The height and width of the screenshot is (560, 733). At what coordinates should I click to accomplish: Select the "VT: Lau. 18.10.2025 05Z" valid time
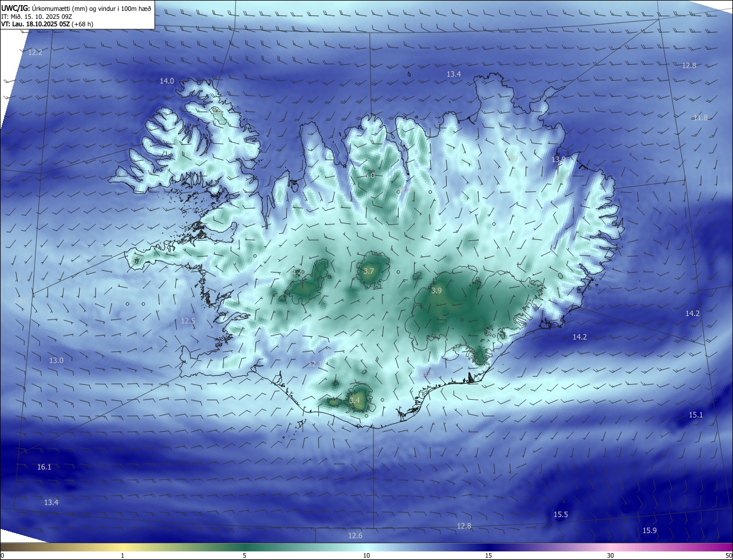click(x=35, y=24)
